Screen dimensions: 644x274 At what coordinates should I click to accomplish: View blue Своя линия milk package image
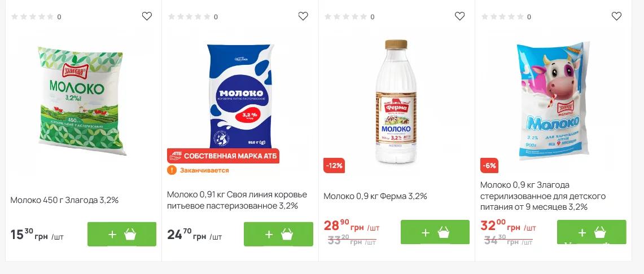point(240,93)
